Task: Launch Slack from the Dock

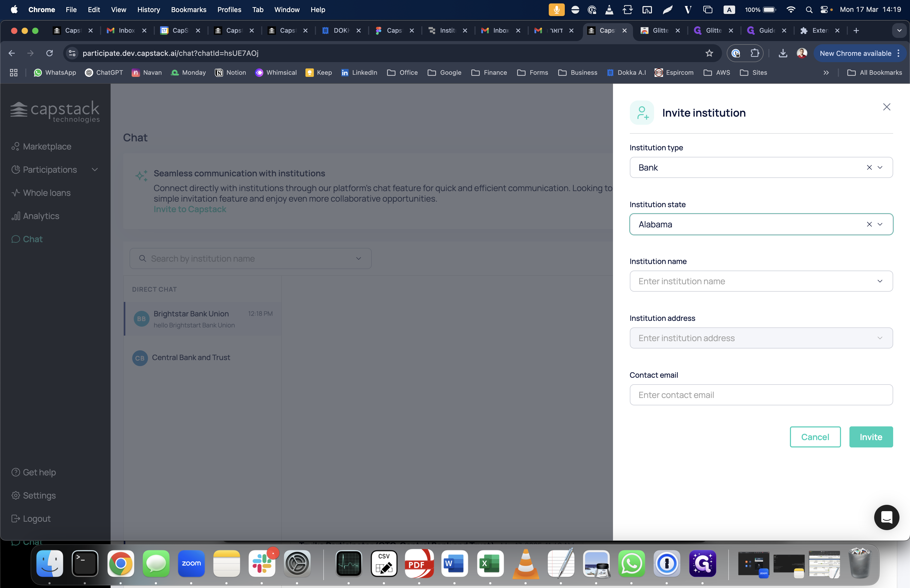Action: pyautogui.click(x=262, y=563)
